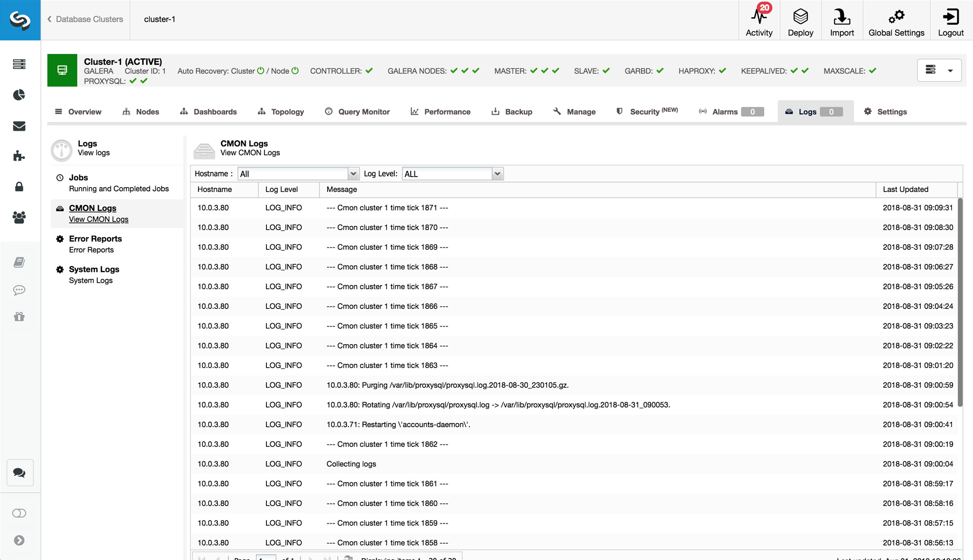Toggle Cluster auto recovery power icon

[261, 71]
